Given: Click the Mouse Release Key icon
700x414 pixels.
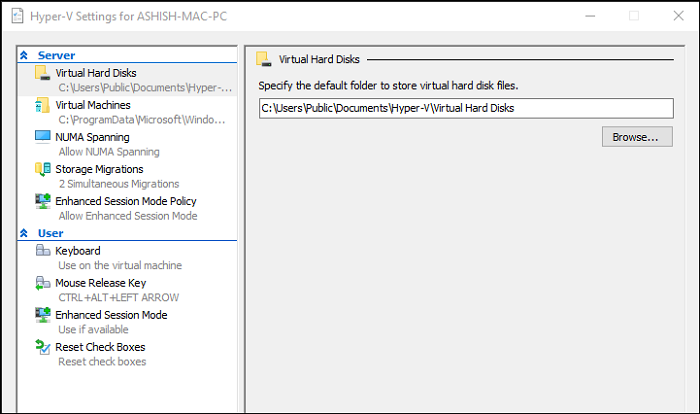Looking at the screenshot, I should 43,283.
